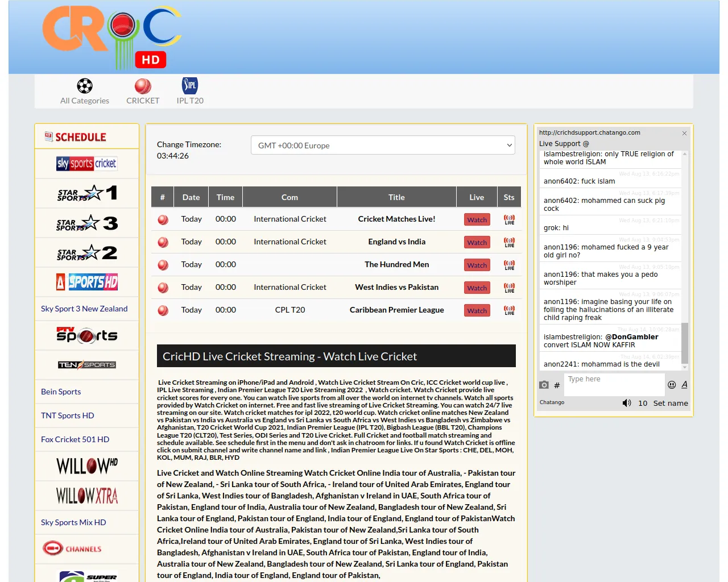
Task: Watch the West Indies vs Pakistan match
Action: click(477, 288)
